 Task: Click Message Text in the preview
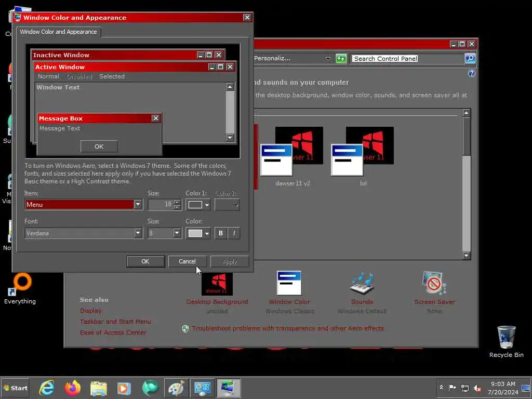coord(60,128)
